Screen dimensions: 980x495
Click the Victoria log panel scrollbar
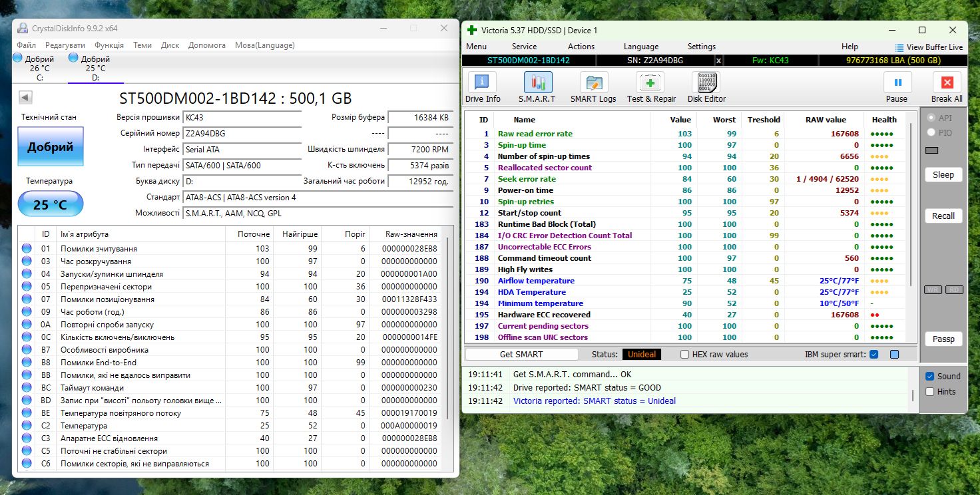tap(913, 397)
